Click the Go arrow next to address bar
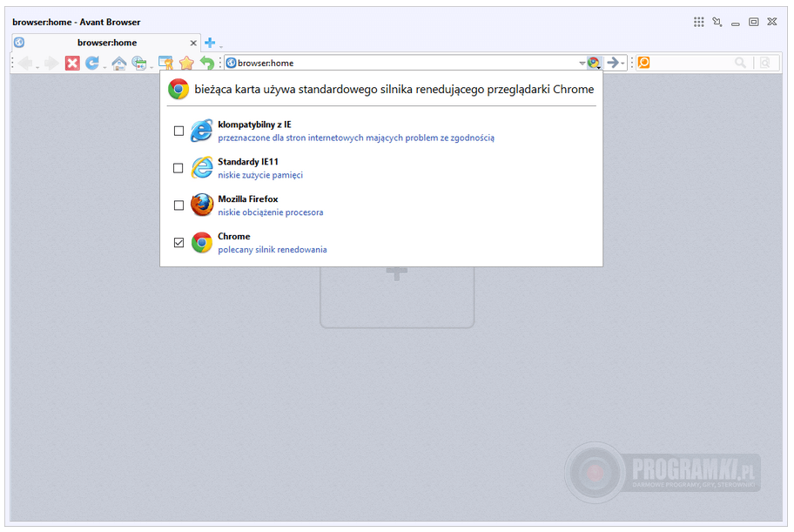 pyautogui.click(x=613, y=63)
